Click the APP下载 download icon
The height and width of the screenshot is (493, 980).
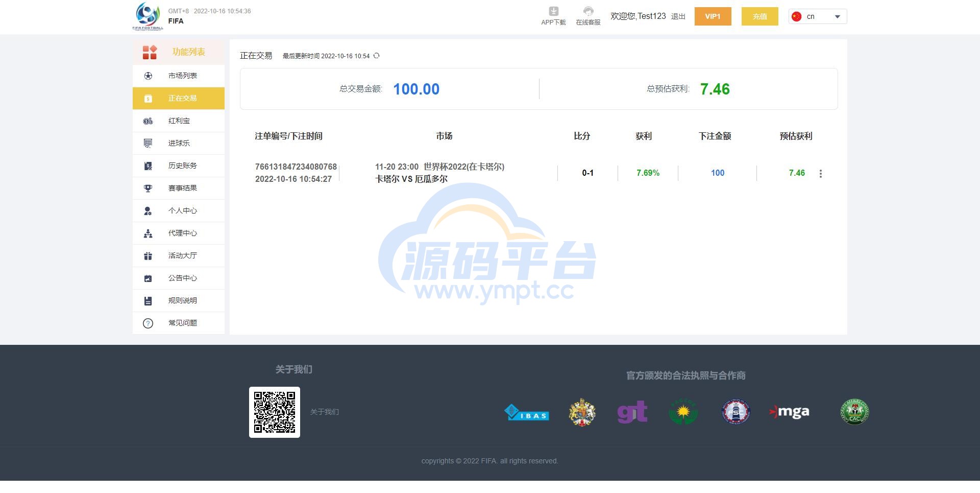pos(554,11)
